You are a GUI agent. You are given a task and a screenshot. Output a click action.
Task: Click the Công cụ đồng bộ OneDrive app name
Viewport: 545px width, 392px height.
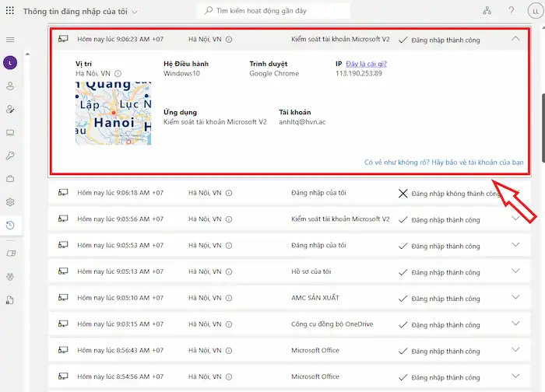pos(332,324)
